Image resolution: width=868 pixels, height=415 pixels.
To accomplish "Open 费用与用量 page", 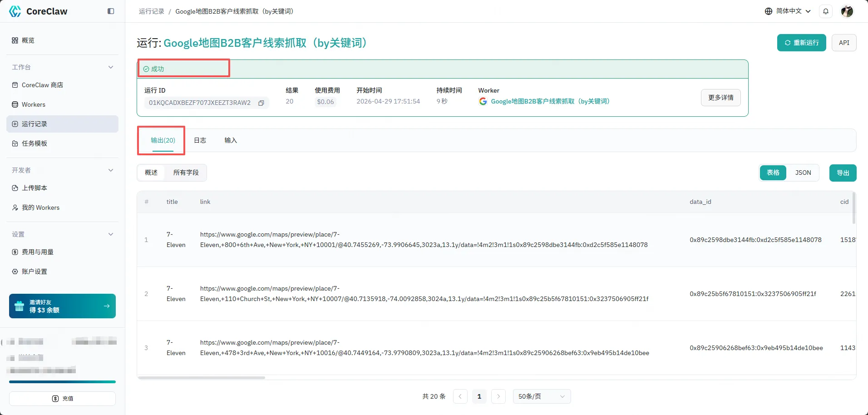I will (x=62, y=252).
